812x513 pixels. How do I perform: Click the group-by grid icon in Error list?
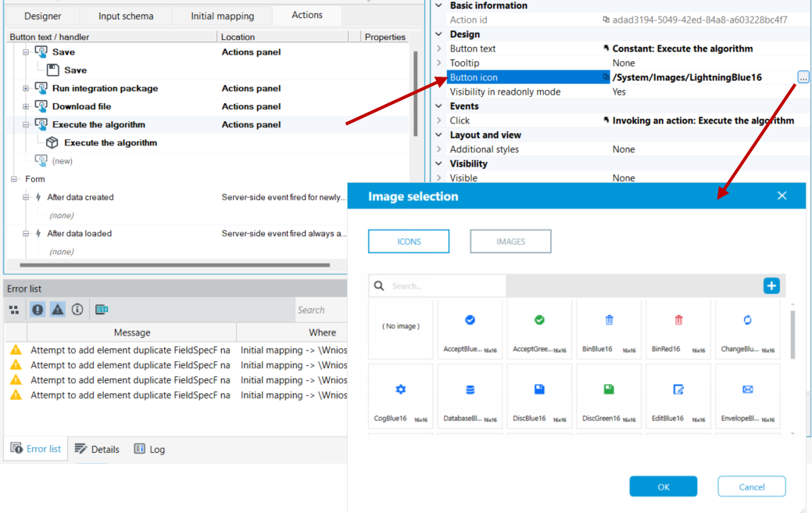click(14, 310)
